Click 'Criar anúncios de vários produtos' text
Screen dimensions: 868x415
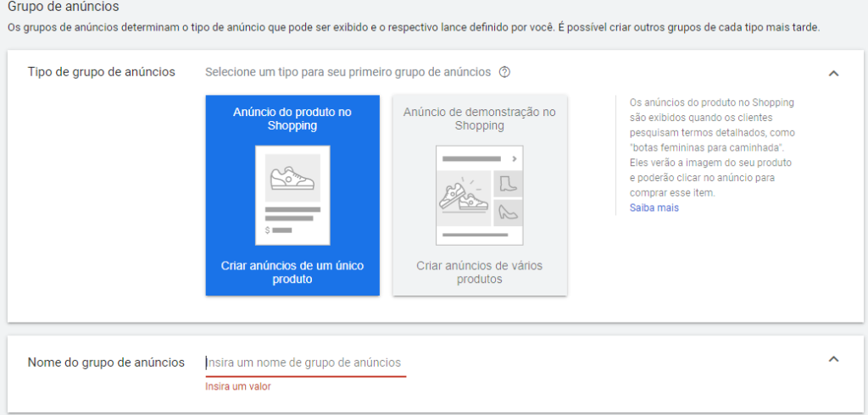pos(480,272)
